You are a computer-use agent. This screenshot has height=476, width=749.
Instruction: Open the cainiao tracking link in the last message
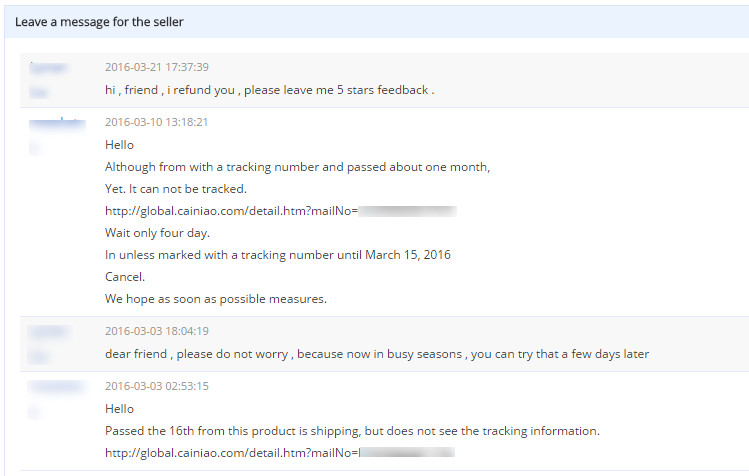pyautogui.click(x=230, y=453)
